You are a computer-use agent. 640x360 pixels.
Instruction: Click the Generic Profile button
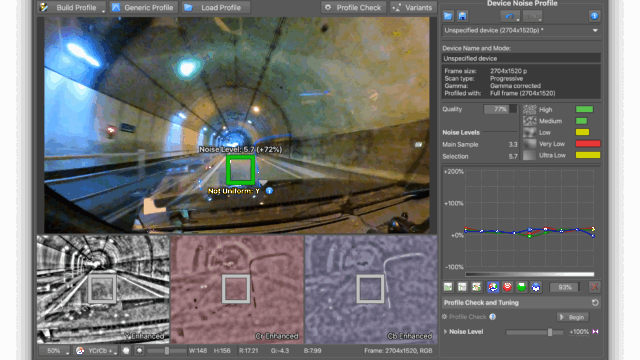pos(144,7)
